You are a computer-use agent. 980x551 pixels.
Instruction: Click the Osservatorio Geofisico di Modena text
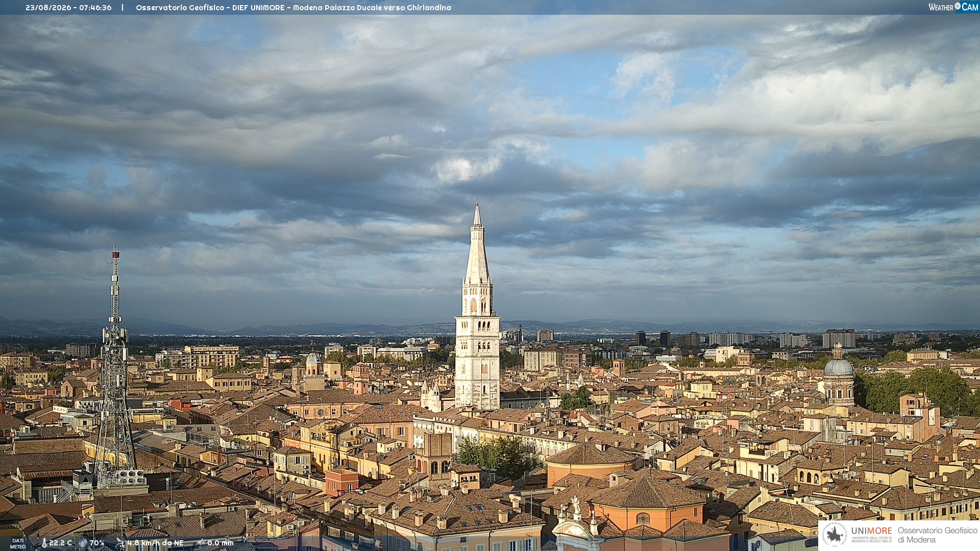point(938,535)
